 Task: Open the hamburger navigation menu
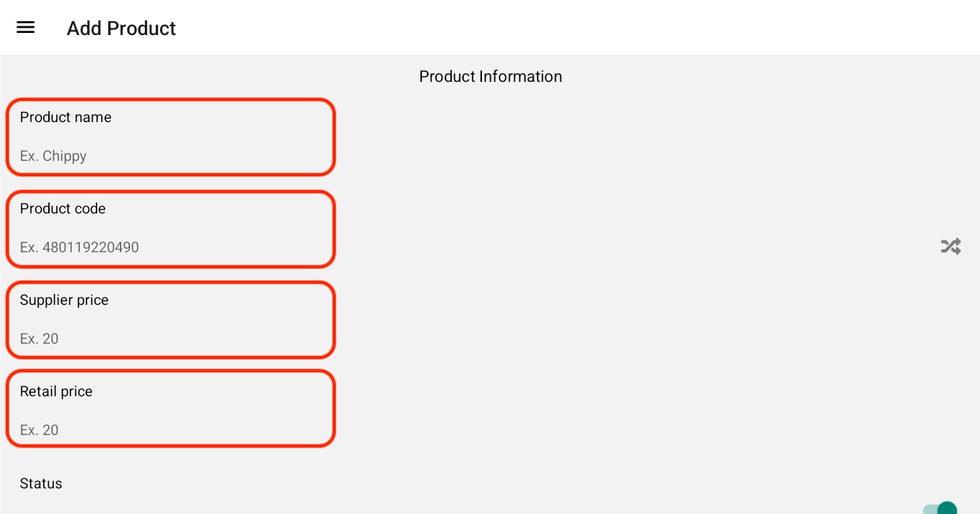click(26, 28)
